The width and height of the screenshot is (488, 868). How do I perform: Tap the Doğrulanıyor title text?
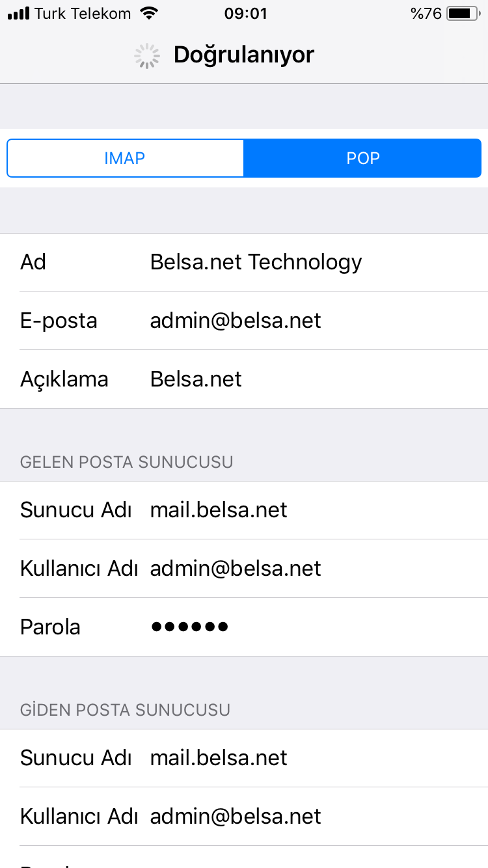click(x=244, y=56)
